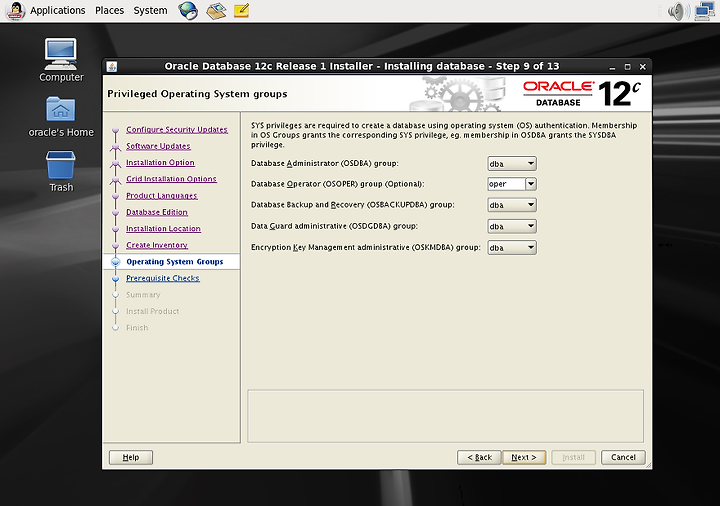Open the Places menu

click(109, 10)
